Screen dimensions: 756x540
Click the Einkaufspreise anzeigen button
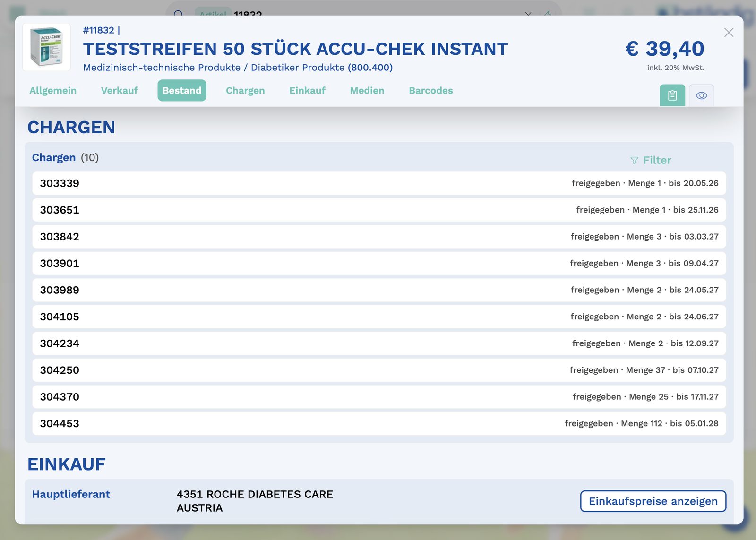coord(653,501)
